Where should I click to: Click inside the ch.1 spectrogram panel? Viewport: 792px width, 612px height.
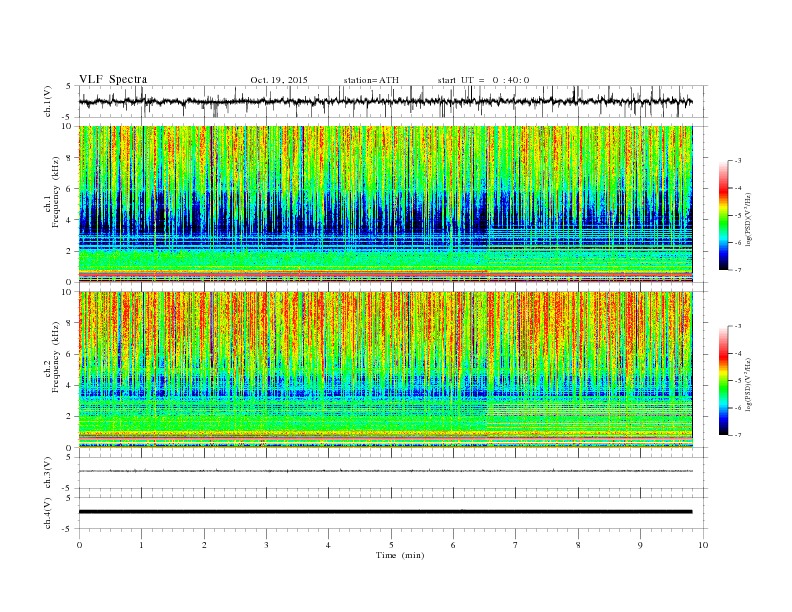(385, 204)
